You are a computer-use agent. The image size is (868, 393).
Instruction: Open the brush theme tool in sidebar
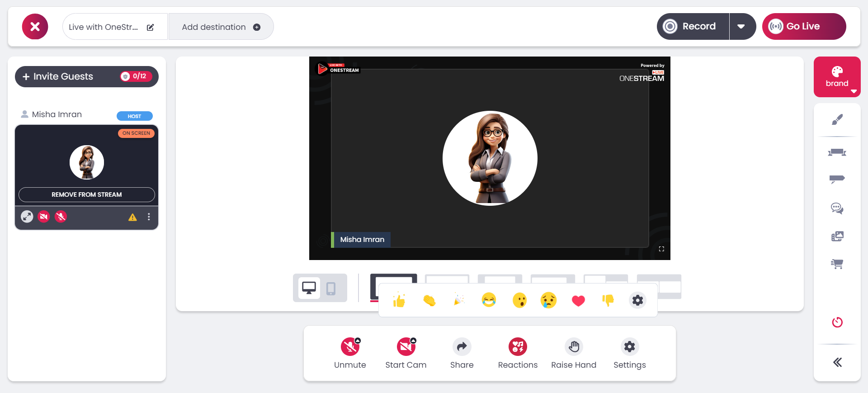pyautogui.click(x=837, y=120)
